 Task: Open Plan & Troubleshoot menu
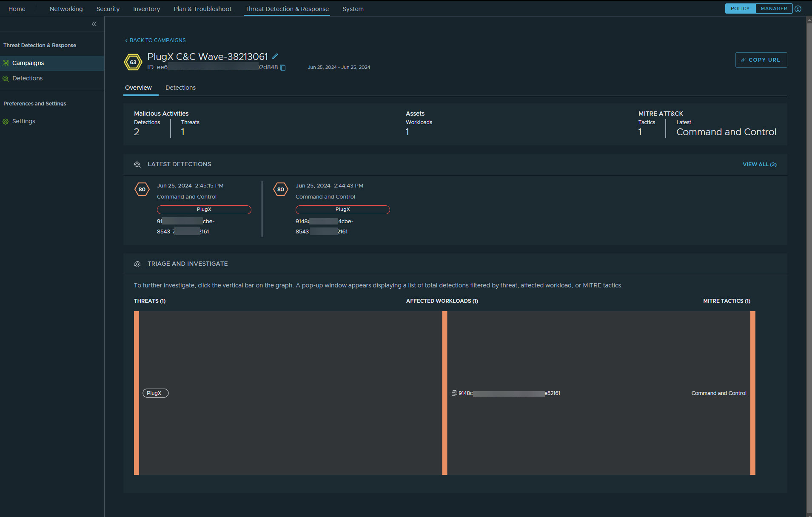[x=202, y=9]
